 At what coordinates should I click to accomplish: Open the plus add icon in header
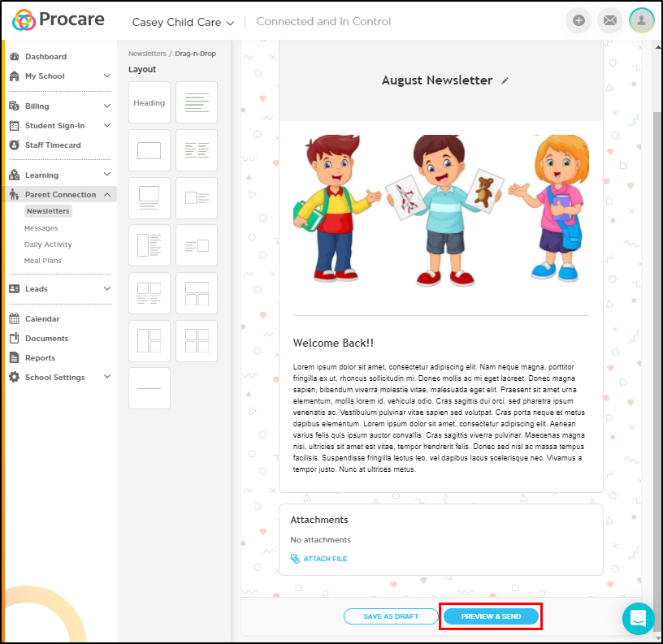(578, 20)
